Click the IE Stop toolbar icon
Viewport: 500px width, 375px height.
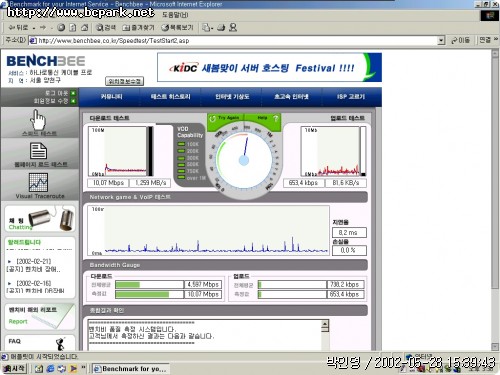click(61, 28)
